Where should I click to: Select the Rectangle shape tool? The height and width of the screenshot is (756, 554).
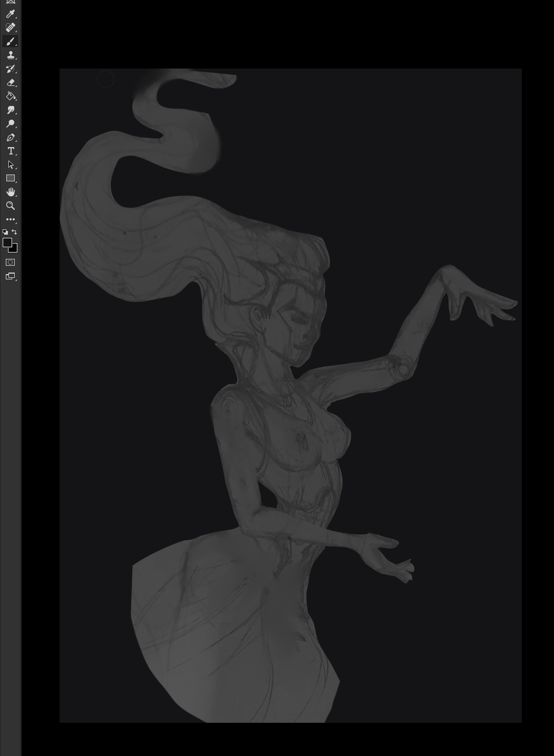point(10,179)
